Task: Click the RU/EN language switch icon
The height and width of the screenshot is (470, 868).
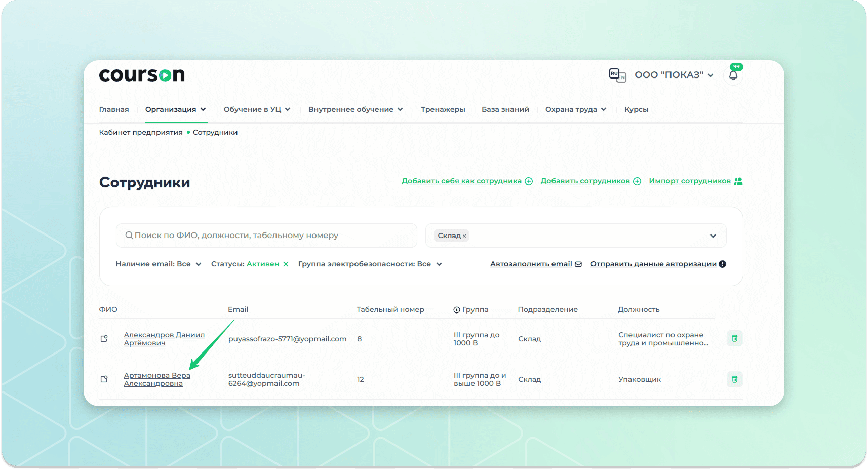Action: (x=617, y=75)
